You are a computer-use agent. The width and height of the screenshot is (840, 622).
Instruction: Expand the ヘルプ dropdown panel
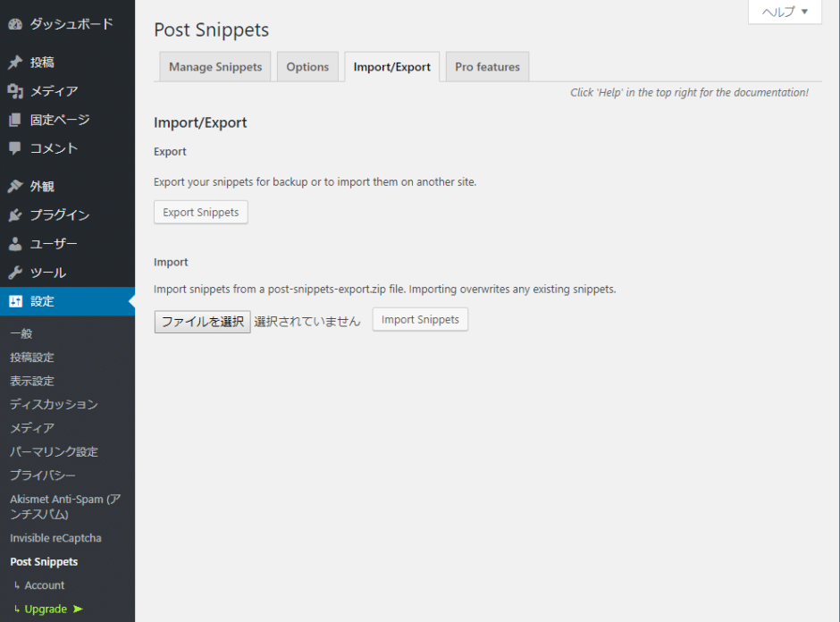(784, 12)
